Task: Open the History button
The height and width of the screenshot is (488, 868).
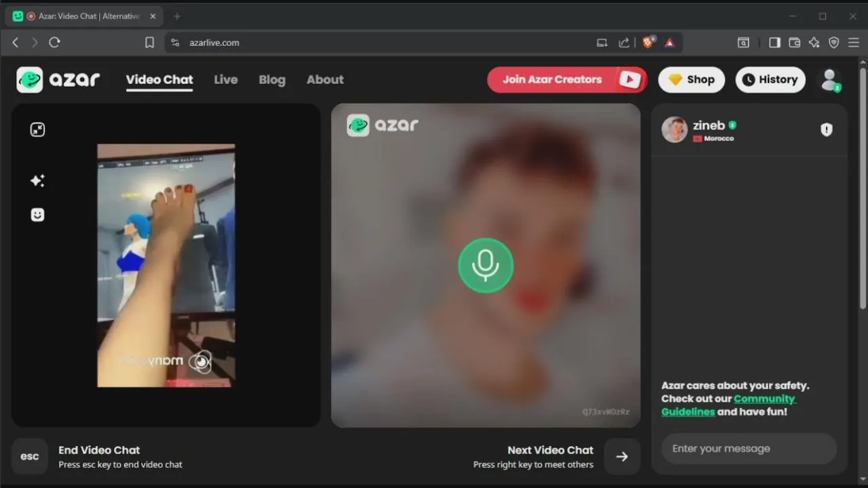Action: point(770,79)
